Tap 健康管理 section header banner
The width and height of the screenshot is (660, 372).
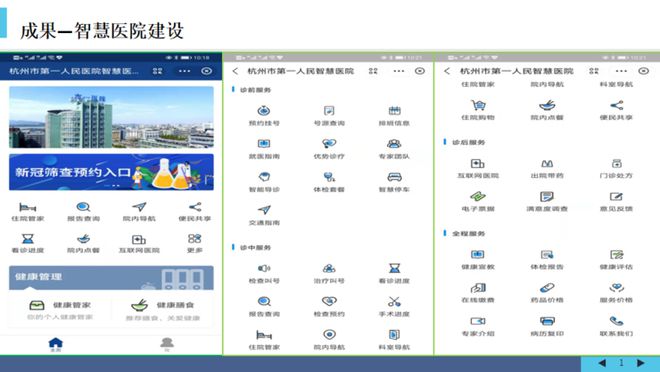111,278
